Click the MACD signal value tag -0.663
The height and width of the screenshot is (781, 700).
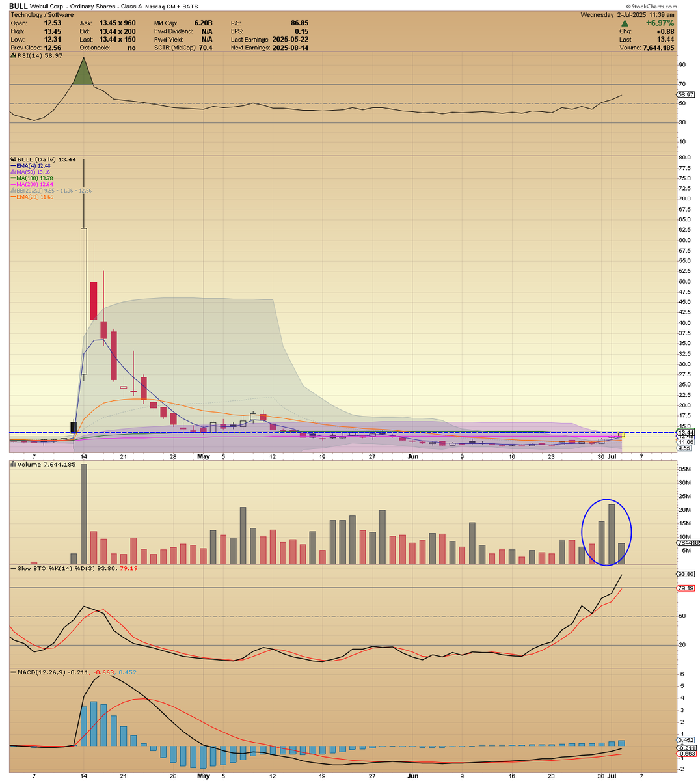pos(686,754)
